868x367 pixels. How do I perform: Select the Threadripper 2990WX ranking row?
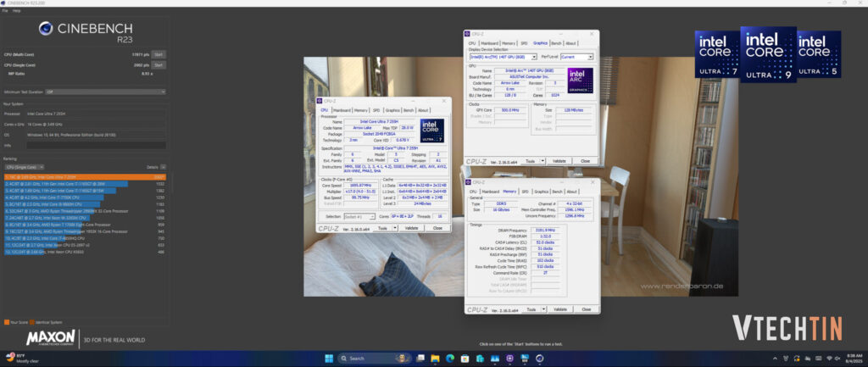pos(85,211)
